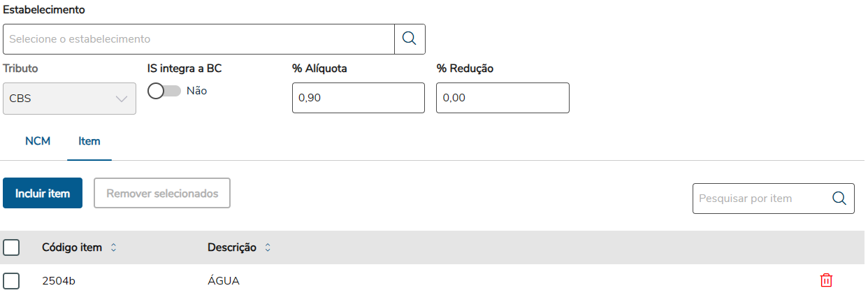
Task: Sort by Descrição column arrows
Action: [x=267, y=247]
